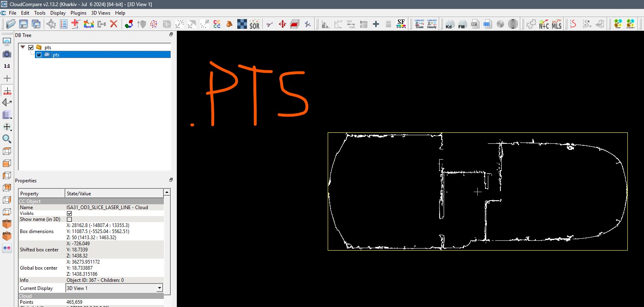Uncheck the Visible property checkbox

(x=69, y=213)
